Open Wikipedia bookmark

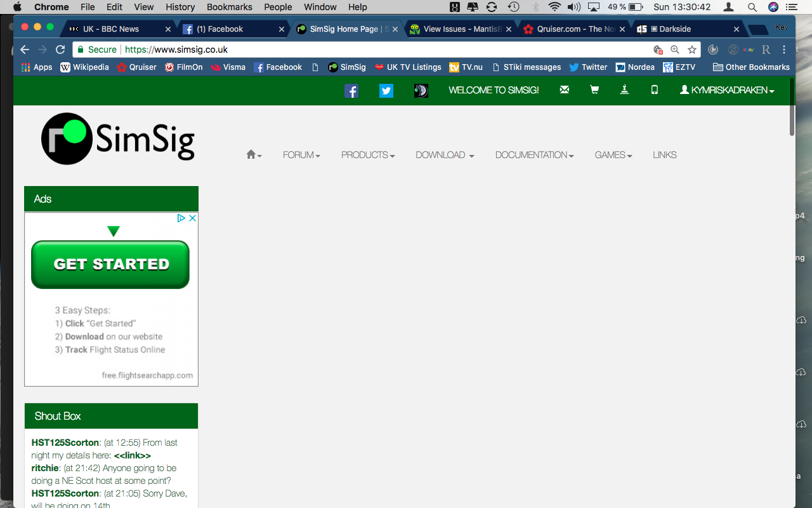tap(84, 67)
